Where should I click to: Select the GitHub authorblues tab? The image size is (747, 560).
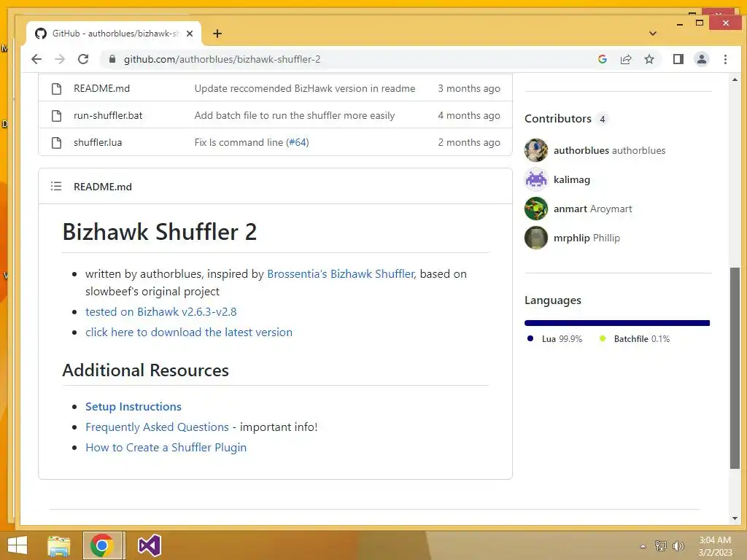(x=115, y=34)
